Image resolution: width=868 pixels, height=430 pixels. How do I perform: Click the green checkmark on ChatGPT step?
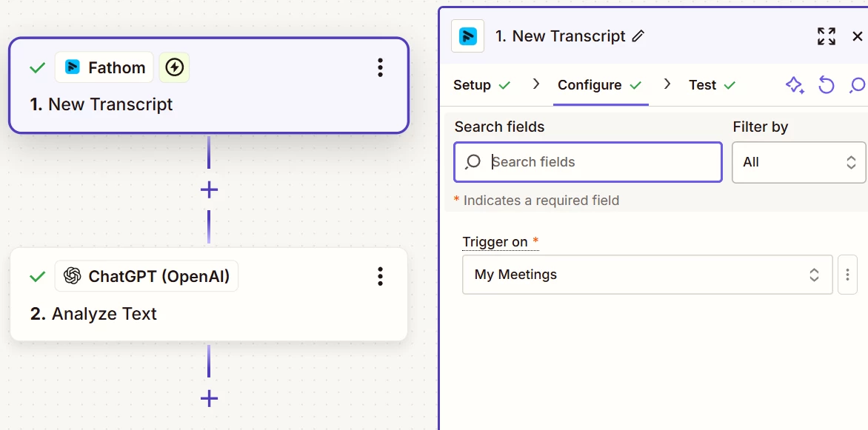[37, 275]
